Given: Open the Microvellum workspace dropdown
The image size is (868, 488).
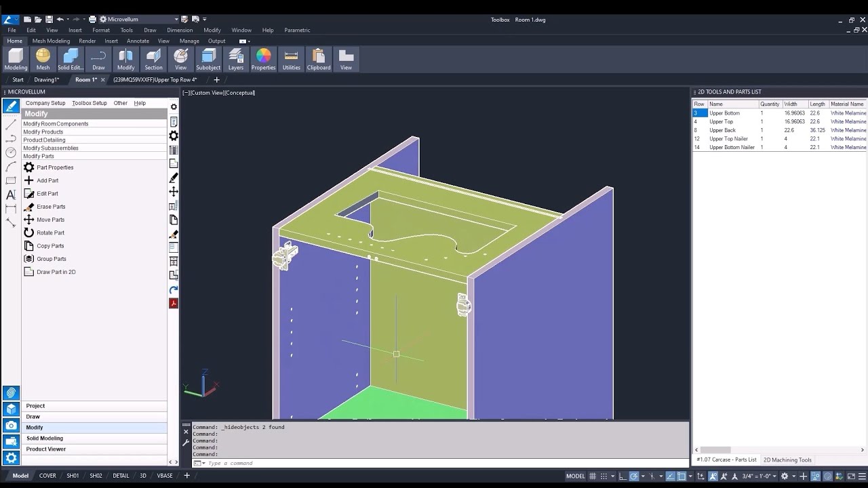Looking at the screenshot, I should click(x=139, y=20).
